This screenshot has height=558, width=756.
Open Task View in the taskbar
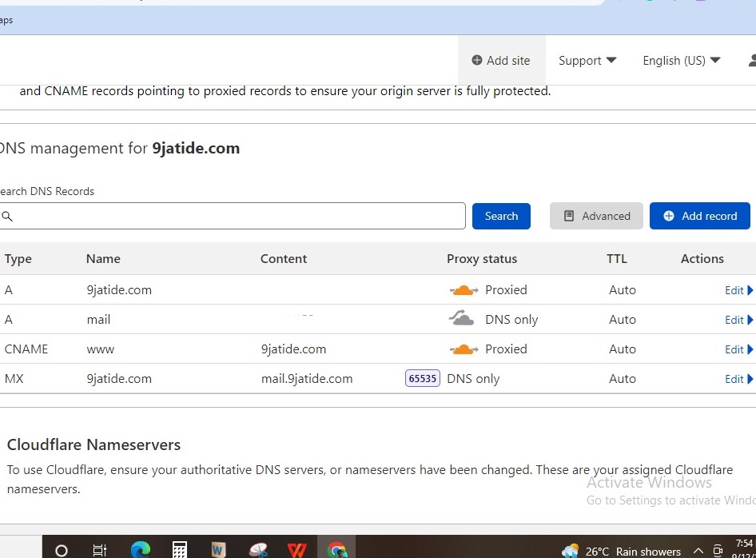pyautogui.click(x=99, y=550)
